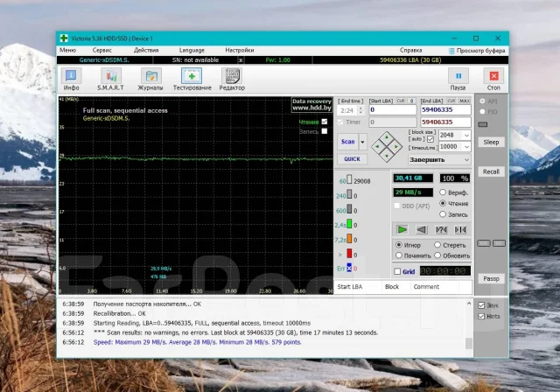Click the red > block color swatch
The image size is (560, 392).
click(349, 254)
